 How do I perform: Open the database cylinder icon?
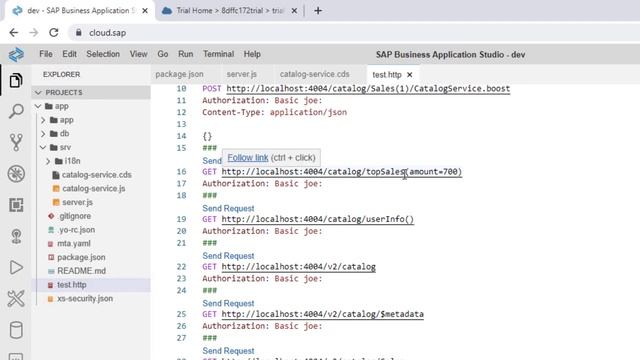[x=16, y=330]
